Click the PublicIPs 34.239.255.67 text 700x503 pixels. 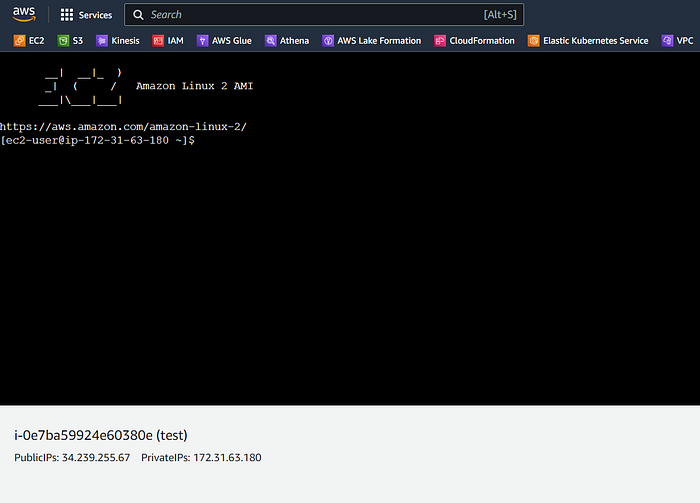point(72,457)
